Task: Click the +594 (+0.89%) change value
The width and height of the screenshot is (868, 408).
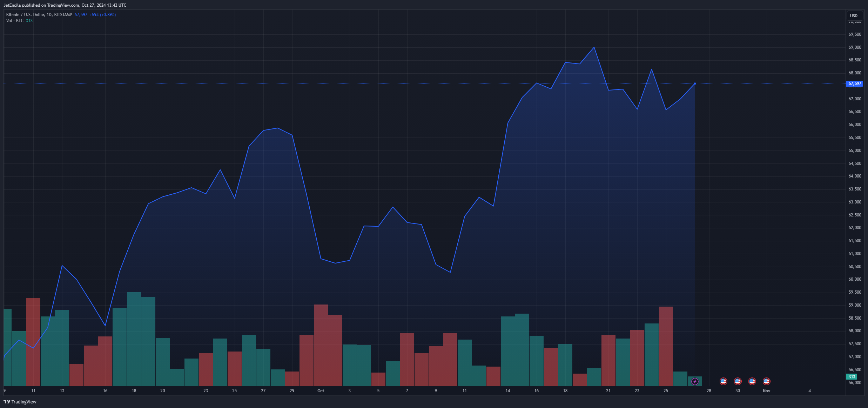Action: [103, 15]
